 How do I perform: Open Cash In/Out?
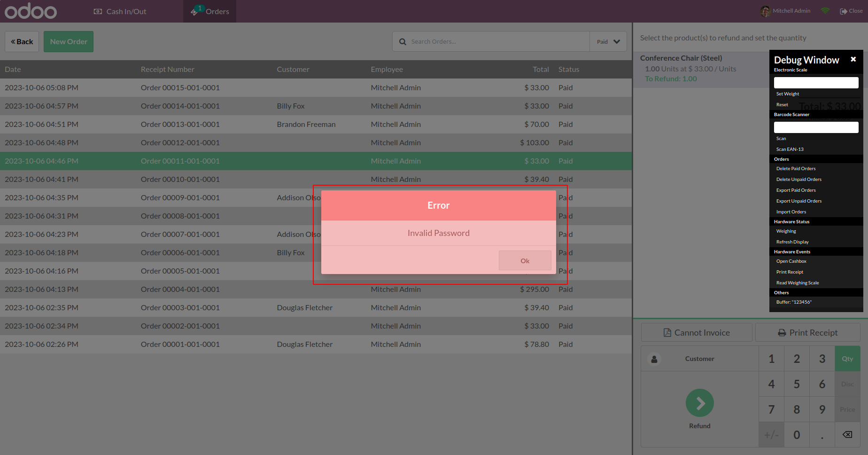120,11
